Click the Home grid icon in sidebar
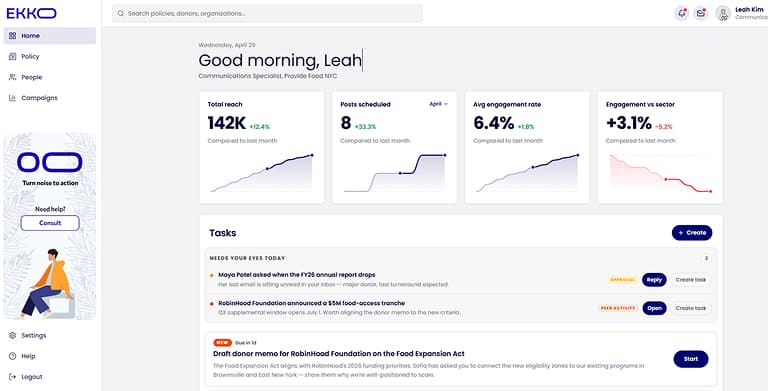 pyautogui.click(x=13, y=36)
